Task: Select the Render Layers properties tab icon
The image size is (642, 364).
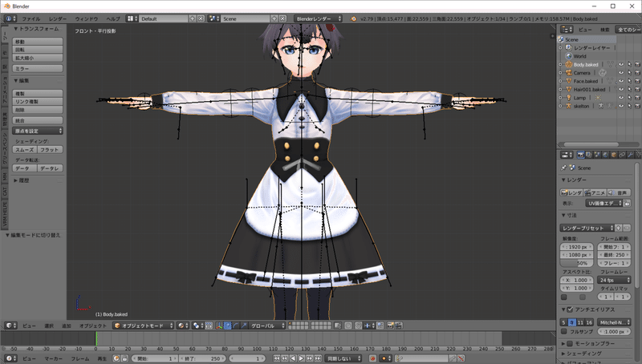Action: click(x=589, y=155)
